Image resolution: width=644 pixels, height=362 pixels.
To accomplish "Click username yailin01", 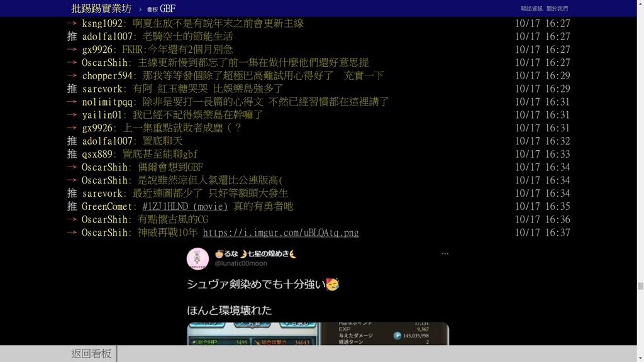I will pyautogui.click(x=102, y=115).
